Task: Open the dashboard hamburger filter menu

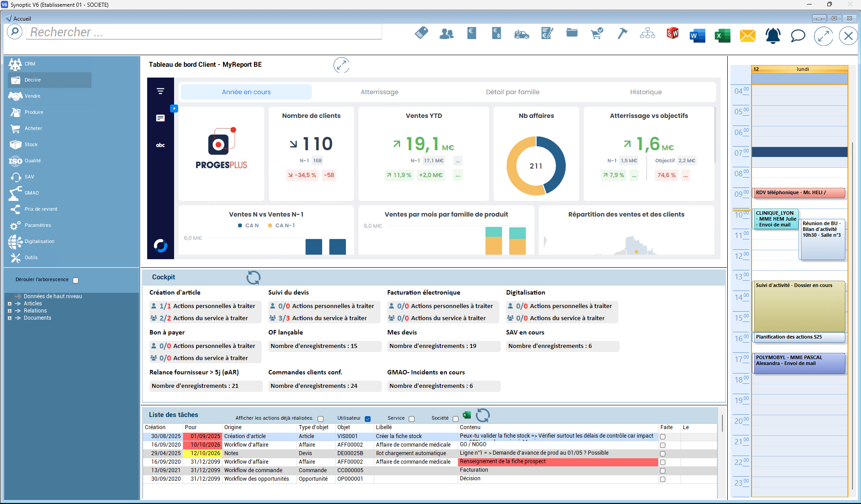Action: tap(160, 91)
